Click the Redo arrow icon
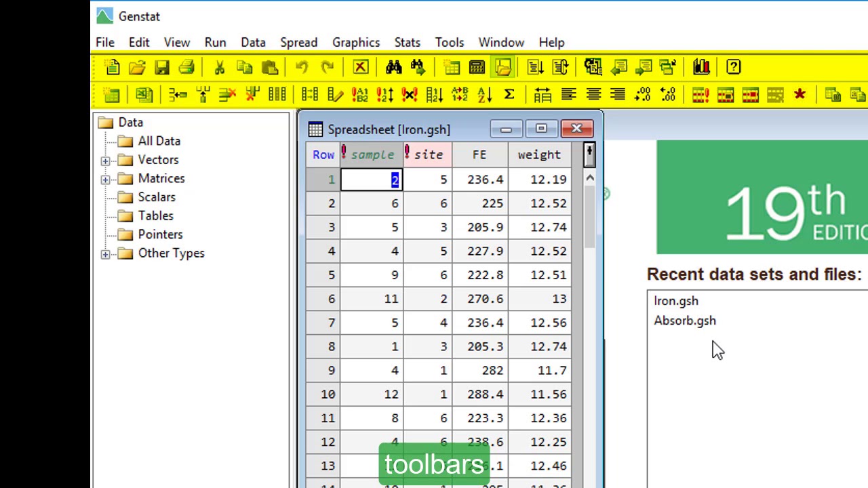 [x=327, y=67]
